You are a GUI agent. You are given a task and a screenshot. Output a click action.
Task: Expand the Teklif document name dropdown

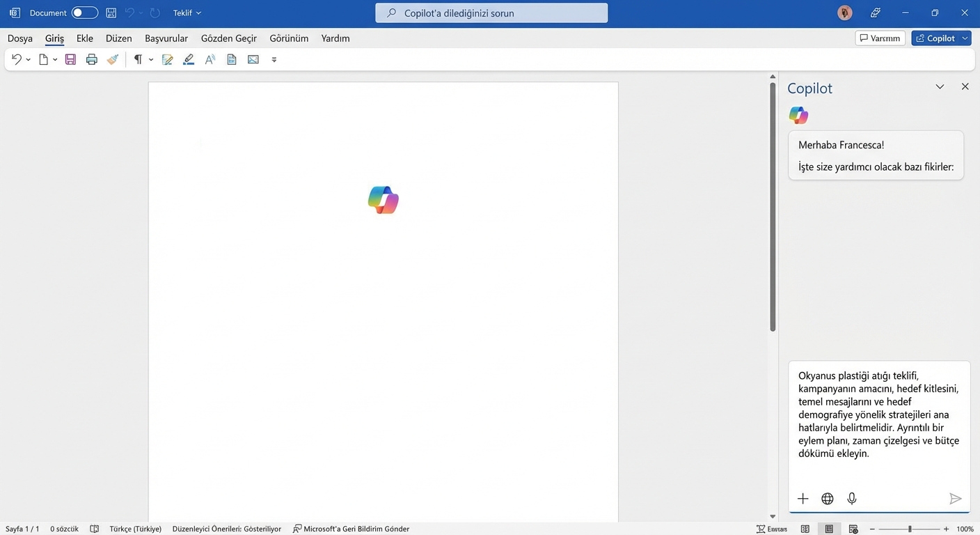[x=187, y=13]
